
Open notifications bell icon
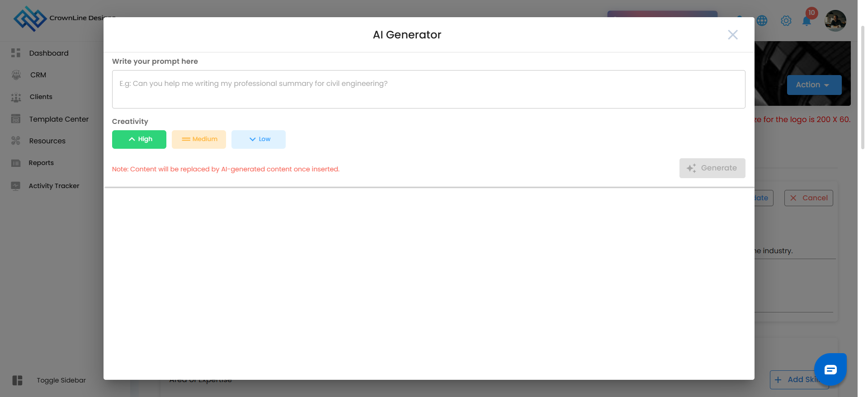pos(807,21)
